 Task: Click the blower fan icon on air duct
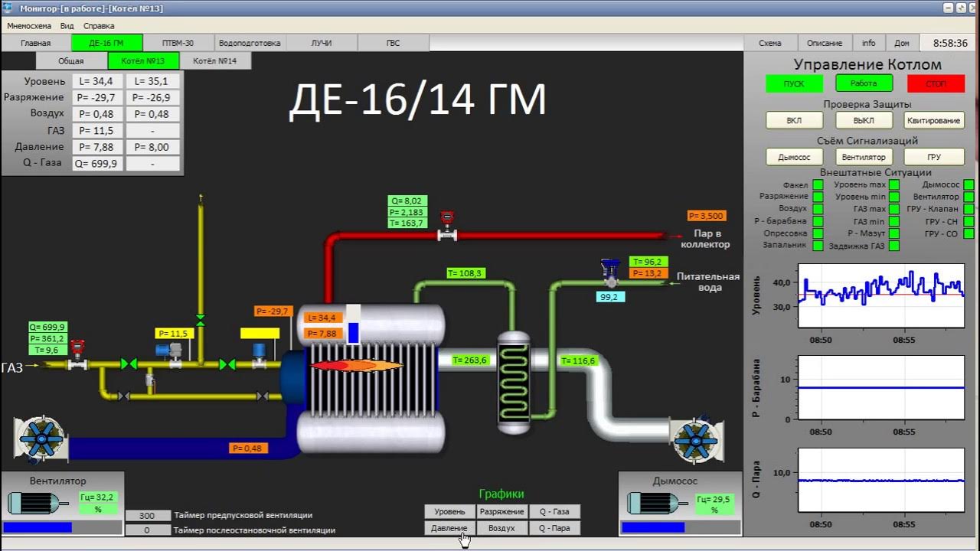click(41, 439)
